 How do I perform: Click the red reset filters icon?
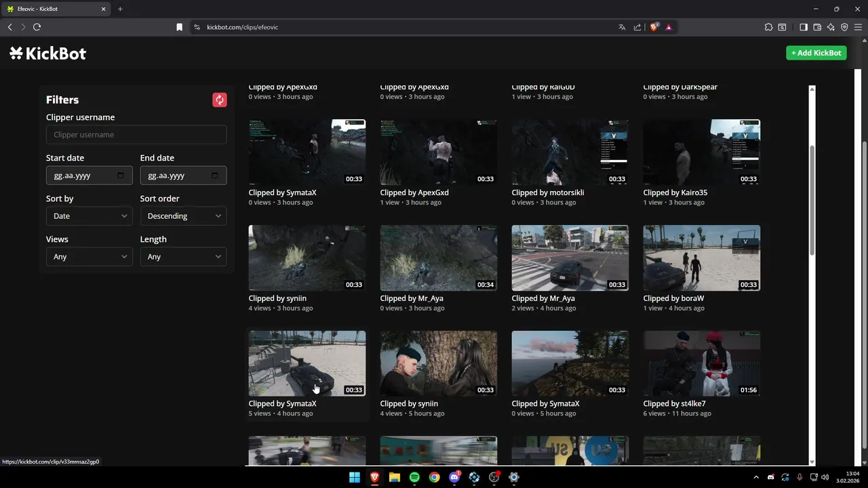[219, 100]
